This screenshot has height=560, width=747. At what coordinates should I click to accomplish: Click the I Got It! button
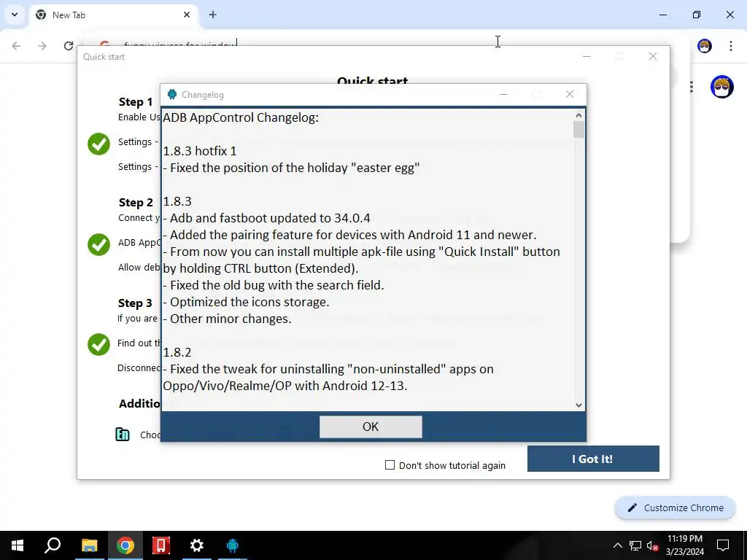593,459
